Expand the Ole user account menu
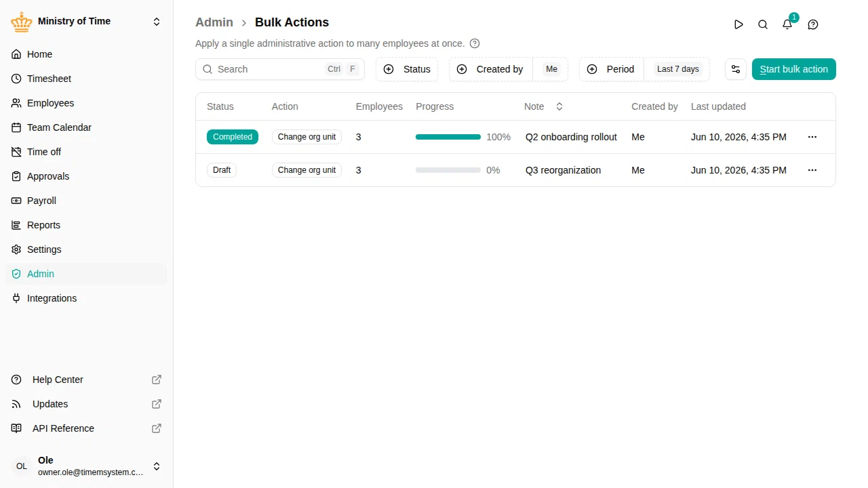Screen dimensions: 868x488 point(157,466)
